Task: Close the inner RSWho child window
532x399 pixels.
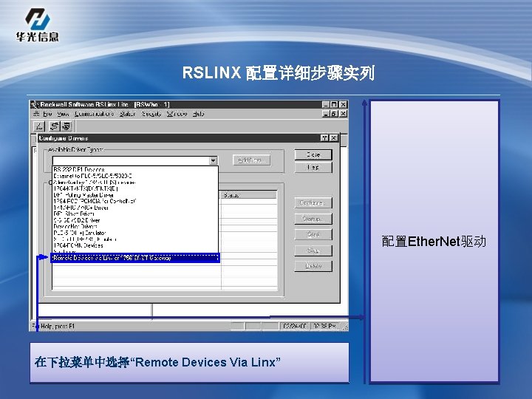Action: pyautogui.click(x=343, y=114)
